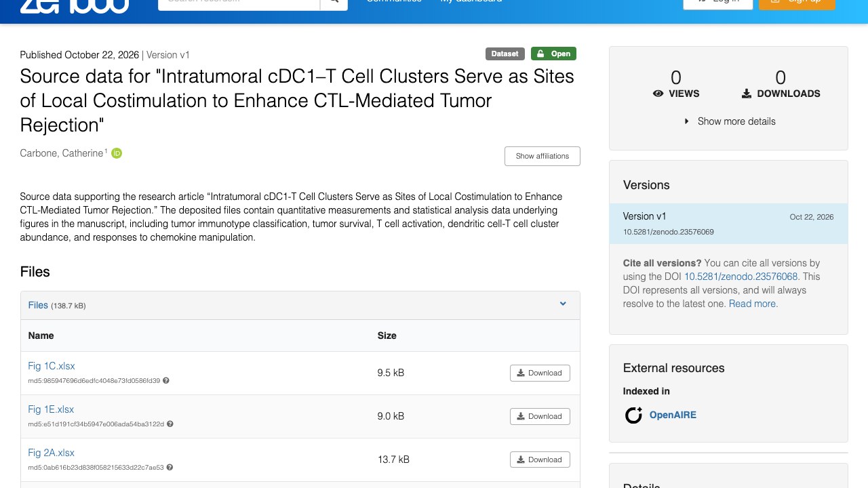Click the Files (138.7 kB) header label
This screenshot has height=488, width=868.
coord(57,306)
